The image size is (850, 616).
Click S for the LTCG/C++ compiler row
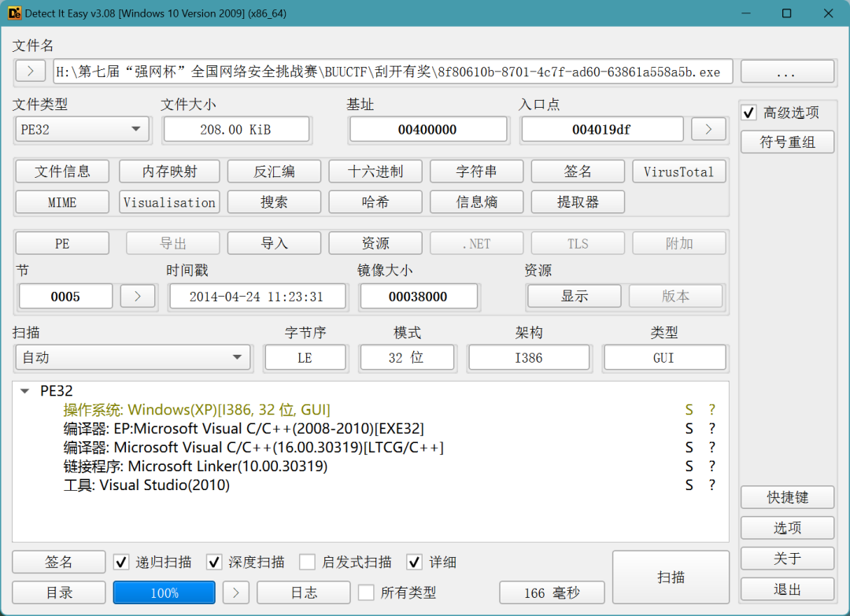[x=689, y=448]
